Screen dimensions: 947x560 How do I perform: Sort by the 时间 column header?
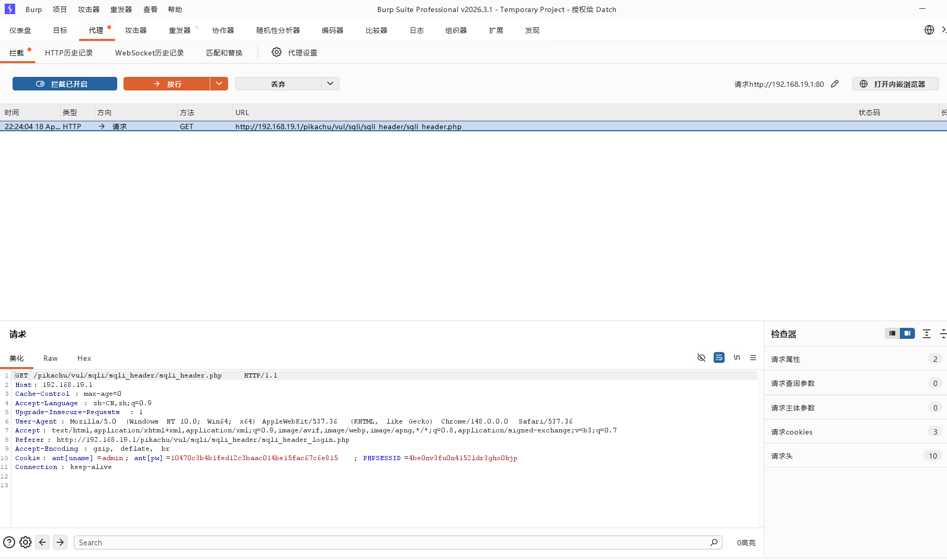pos(30,112)
